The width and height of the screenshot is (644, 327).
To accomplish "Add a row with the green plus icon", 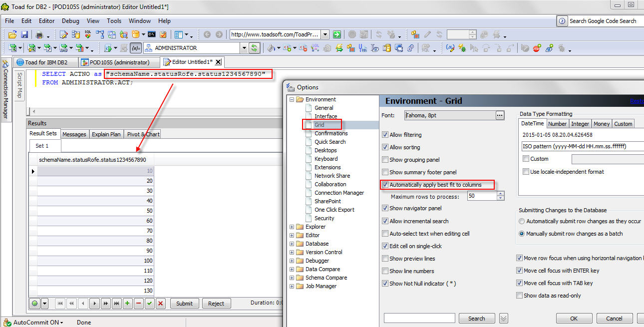I will coord(128,303).
